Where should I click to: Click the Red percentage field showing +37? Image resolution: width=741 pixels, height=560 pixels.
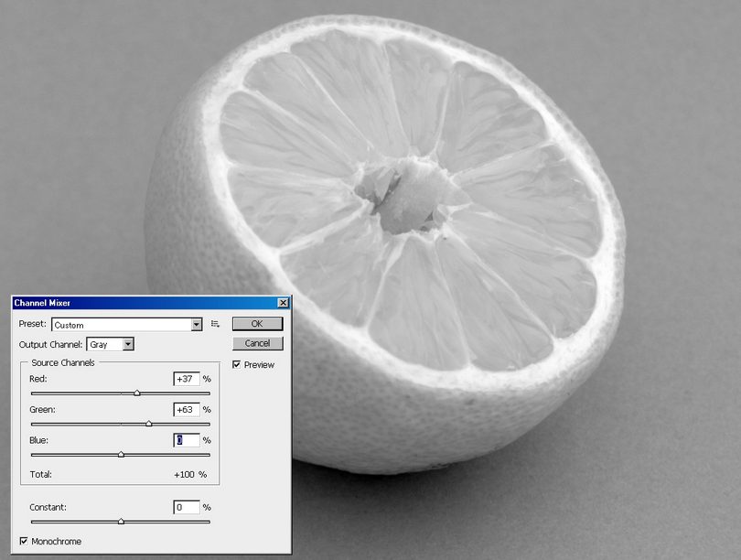(x=187, y=379)
